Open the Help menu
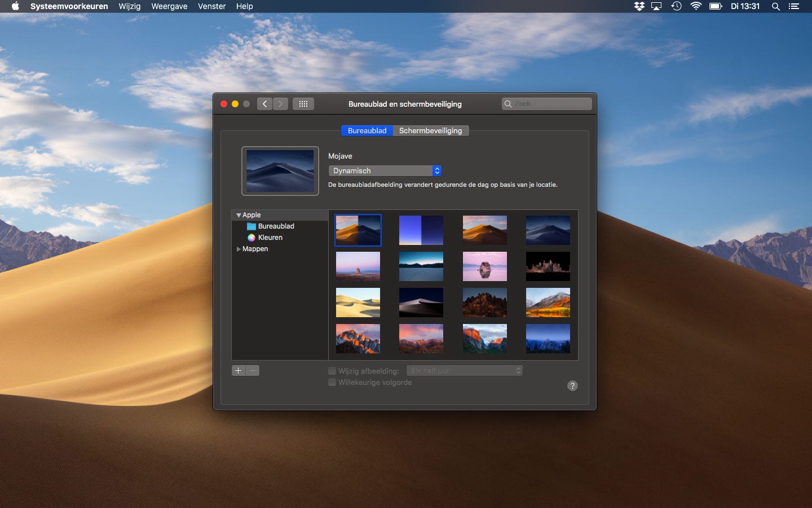This screenshot has height=508, width=812. click(x=244, y=6)
